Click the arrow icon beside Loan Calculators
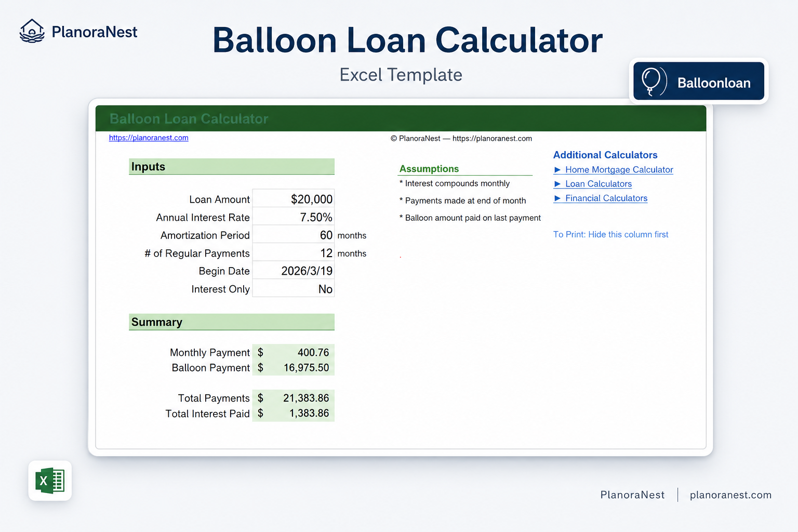This screenshot has width=798, height=532. coord(557,184)
